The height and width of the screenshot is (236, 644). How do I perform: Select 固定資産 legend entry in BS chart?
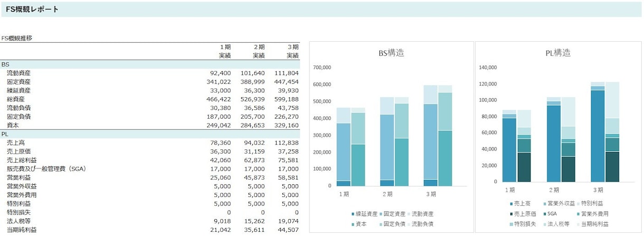point(392,214)
